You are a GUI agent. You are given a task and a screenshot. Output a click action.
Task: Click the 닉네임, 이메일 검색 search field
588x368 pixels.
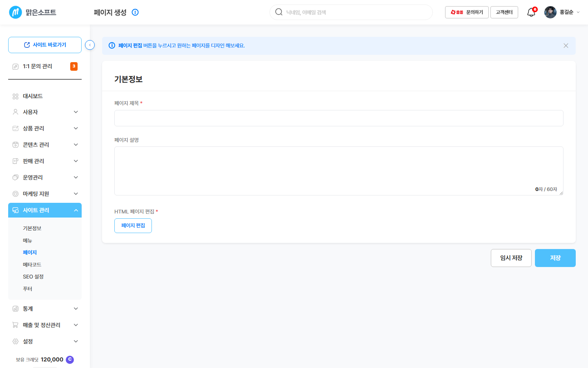click(x=351, y=12)
